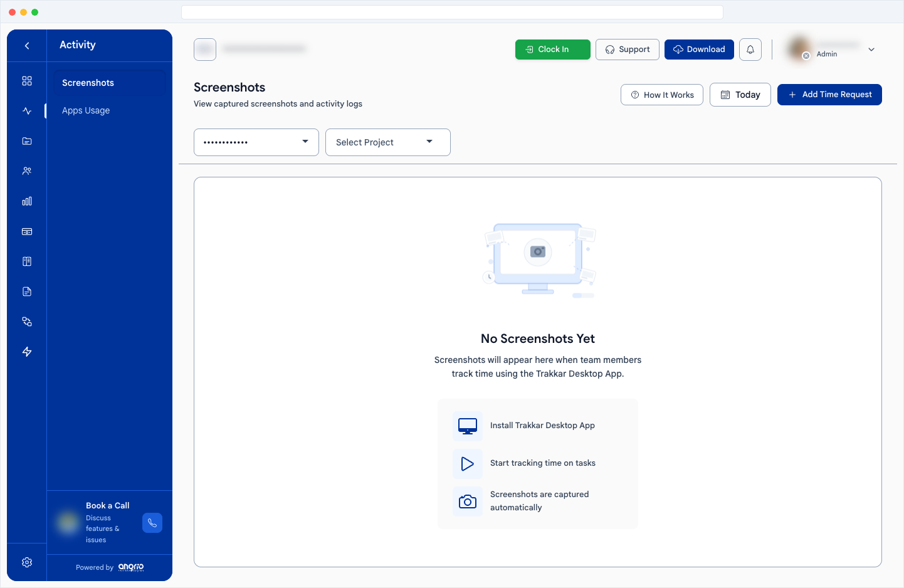Click the green Clock In button
The width and height of the screenshot is (904, 588).
coord(552,50)
